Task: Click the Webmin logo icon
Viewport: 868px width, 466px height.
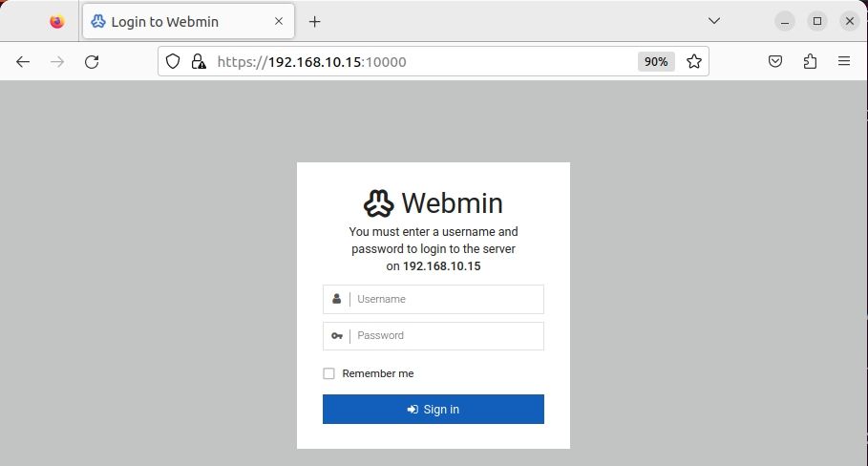Action: pos(379,203)
